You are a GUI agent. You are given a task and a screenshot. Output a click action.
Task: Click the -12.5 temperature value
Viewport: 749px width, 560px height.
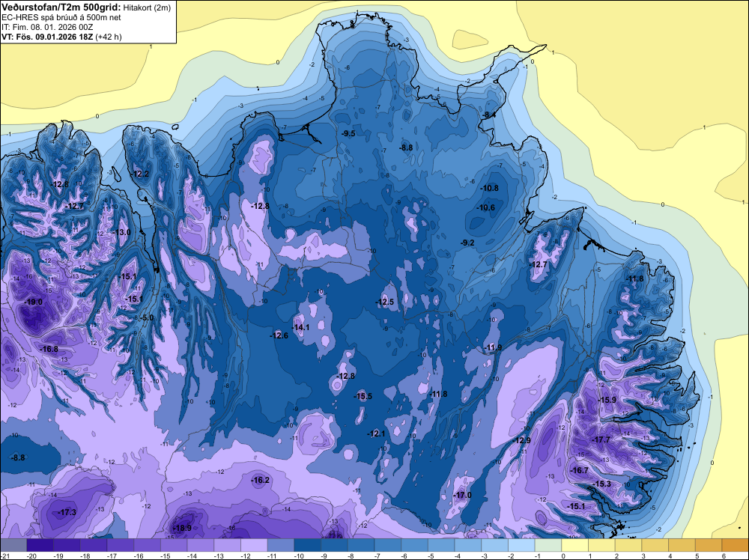pyautogui.click(x=385, y=302)
